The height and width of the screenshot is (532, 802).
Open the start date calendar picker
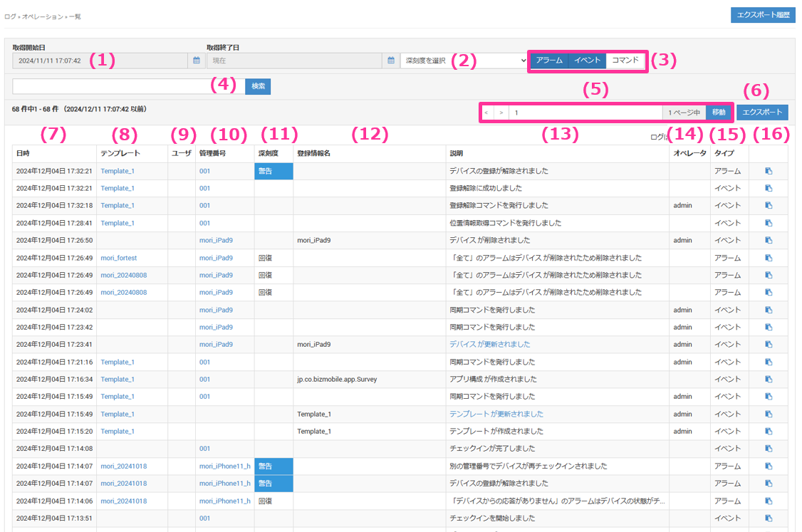(197, 61)
